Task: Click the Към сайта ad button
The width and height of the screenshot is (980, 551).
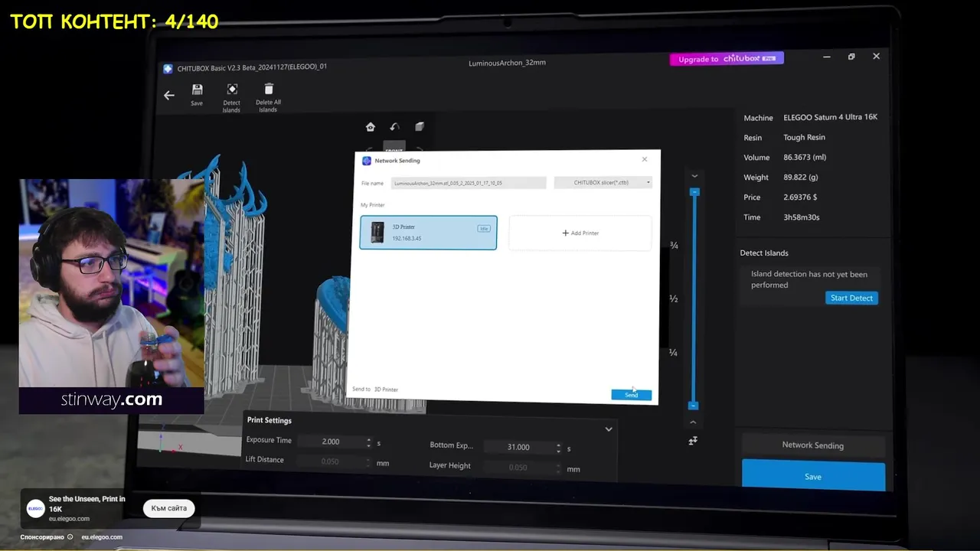Action: click(169, 508)
